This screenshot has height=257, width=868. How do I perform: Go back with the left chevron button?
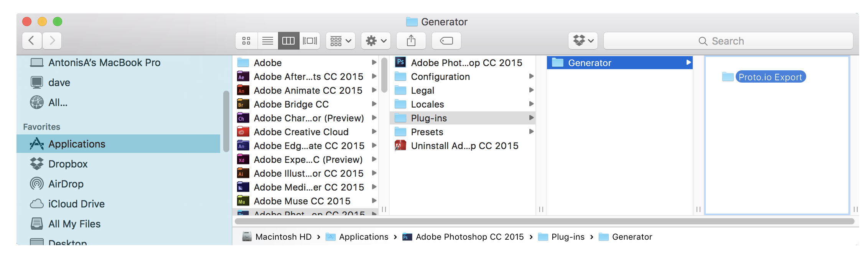[x=32, y=40]
